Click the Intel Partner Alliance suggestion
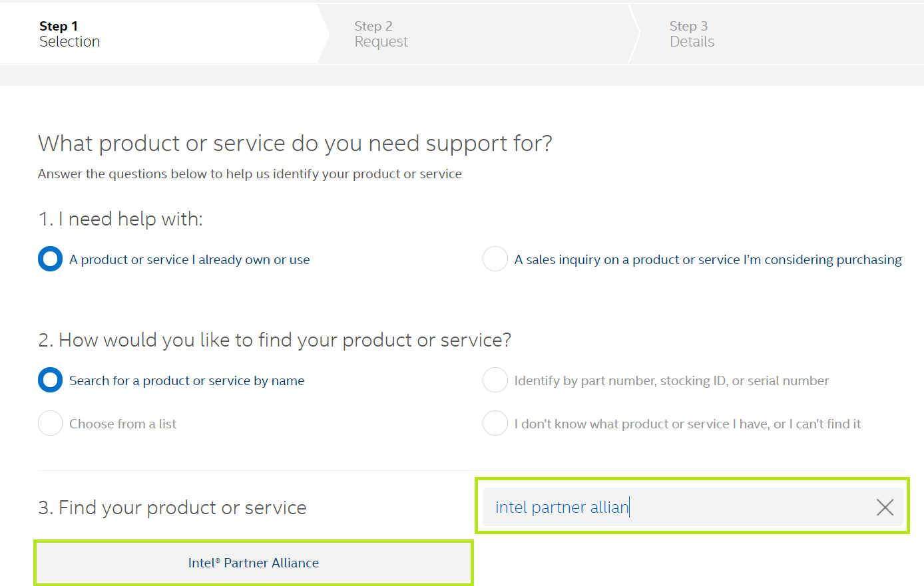The height and width of the screenshot is (586, 924). (x=254, y=563)
